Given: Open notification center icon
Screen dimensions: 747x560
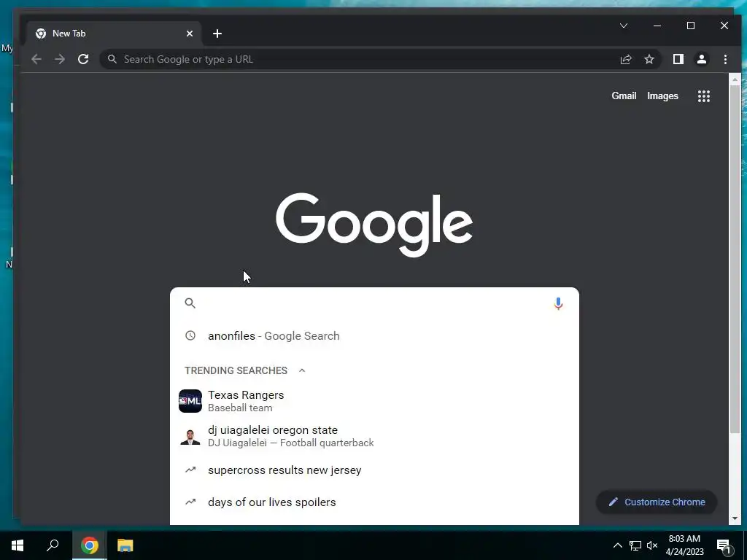Looking at the screenshot, I should pyautogui.click(x=724, y=546).
